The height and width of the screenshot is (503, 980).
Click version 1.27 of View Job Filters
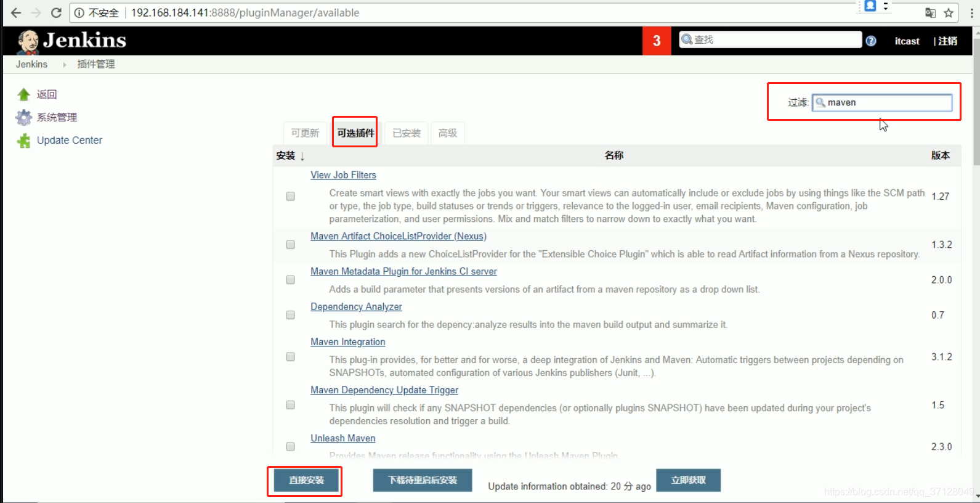pyautogui.click(x=940, y=196)
